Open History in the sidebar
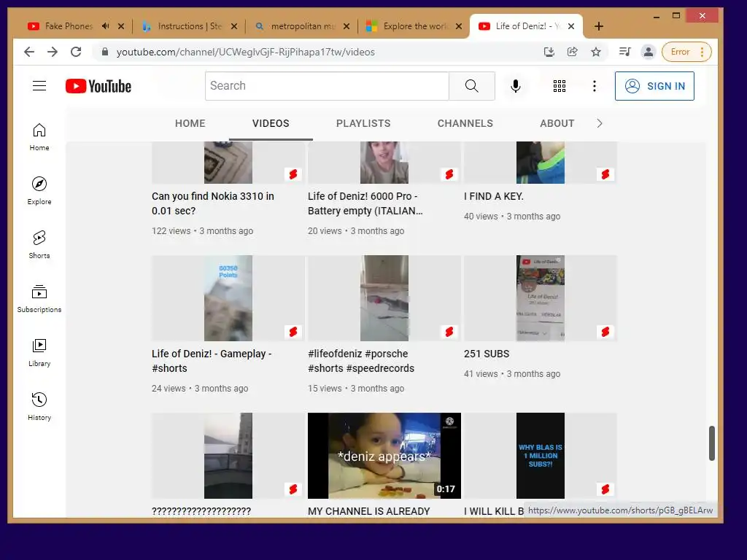The height and width of the screenshot is (560, 747). click(39, 406)
